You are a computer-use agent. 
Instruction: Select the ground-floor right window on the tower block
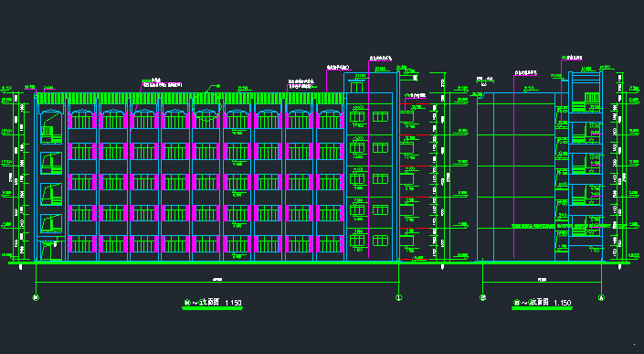pyautogui.click(x=380, y=240)
